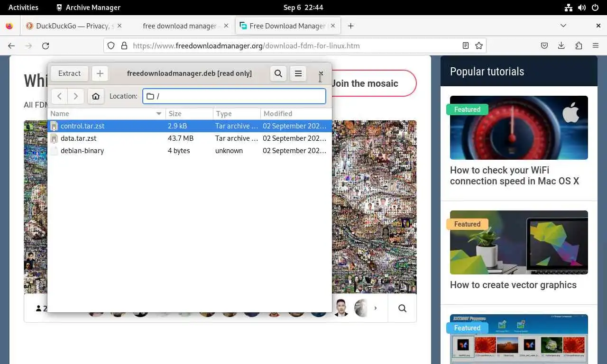This screenshot has height=364, width=607.
Task: Sort archive list by Modified column
Action: [296, 114]
